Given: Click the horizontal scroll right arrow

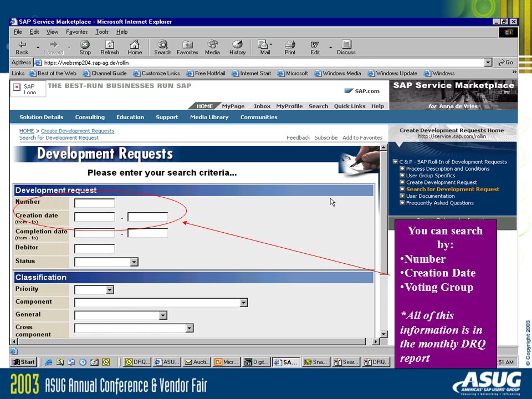Looking at the screenshot, I should [x=375, y=341].
